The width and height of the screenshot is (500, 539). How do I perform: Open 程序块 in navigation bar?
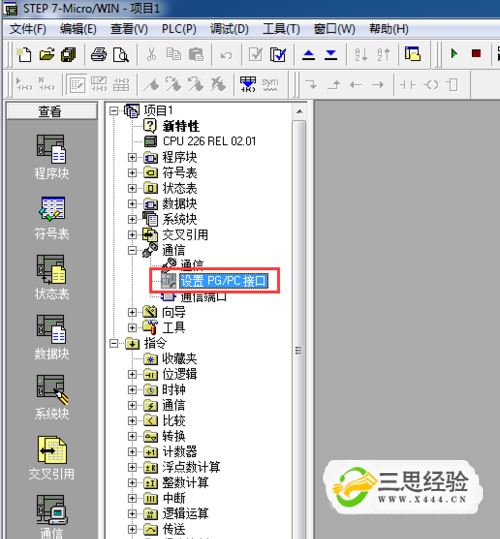(x=52, y=157)
